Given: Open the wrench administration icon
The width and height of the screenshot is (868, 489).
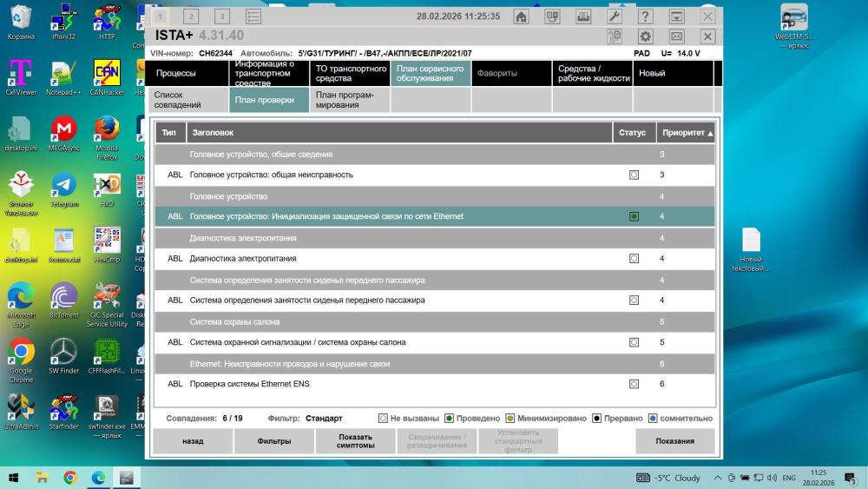Looking at the screenshot, I should point(614,17).
